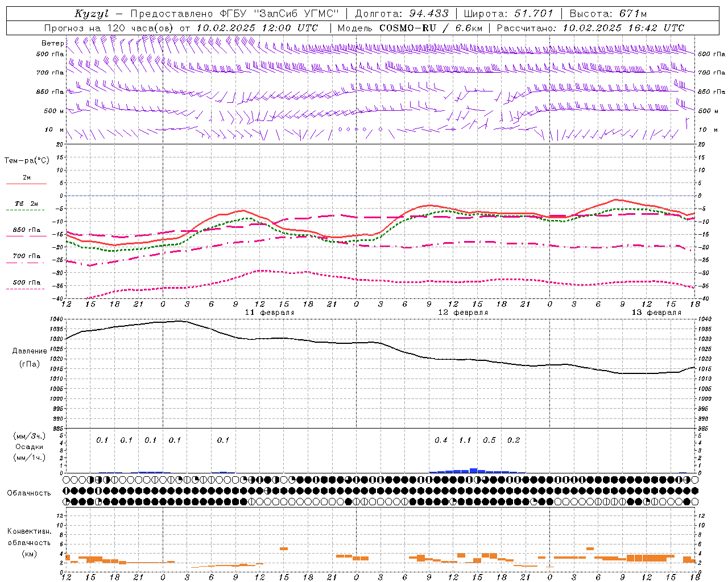Click the "Высота: 671м" elevation value
The height and width of the screenshot is (582, 728).
(x=608, y=14)
